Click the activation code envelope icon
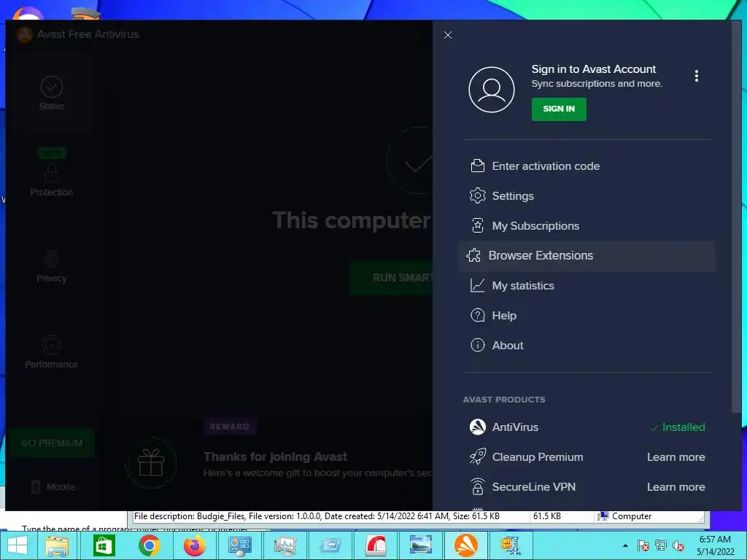 click(477, 166)
